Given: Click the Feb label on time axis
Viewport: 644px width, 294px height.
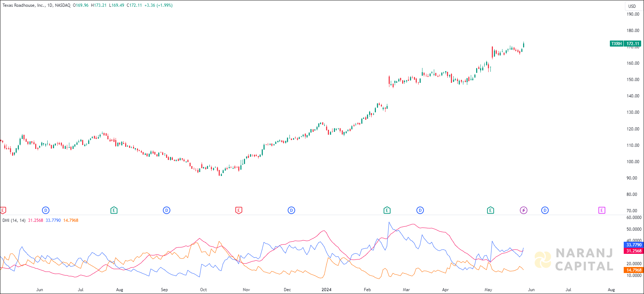Looking at the screenshot, I should [x=367, y=290].
